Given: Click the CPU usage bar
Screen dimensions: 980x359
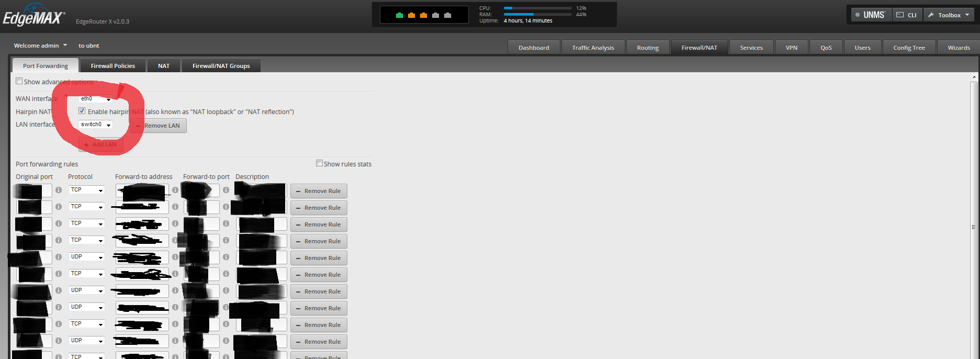Looking at the screenshot, I should click(537, 8).
